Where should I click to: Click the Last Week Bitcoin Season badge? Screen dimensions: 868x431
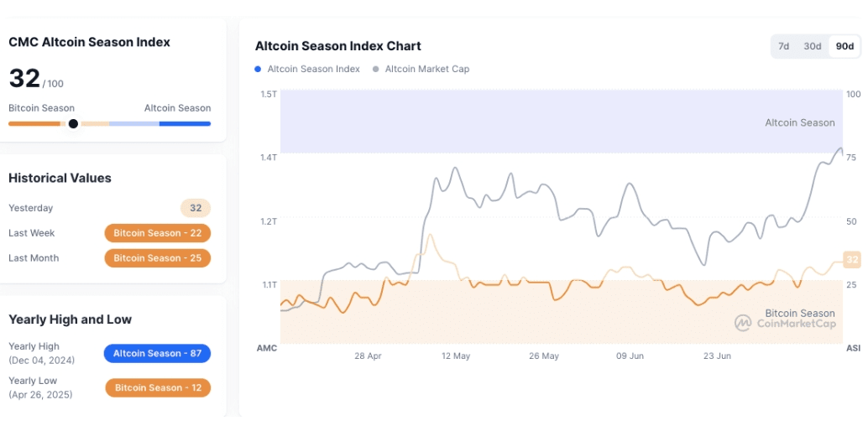(x=157, y=233)
